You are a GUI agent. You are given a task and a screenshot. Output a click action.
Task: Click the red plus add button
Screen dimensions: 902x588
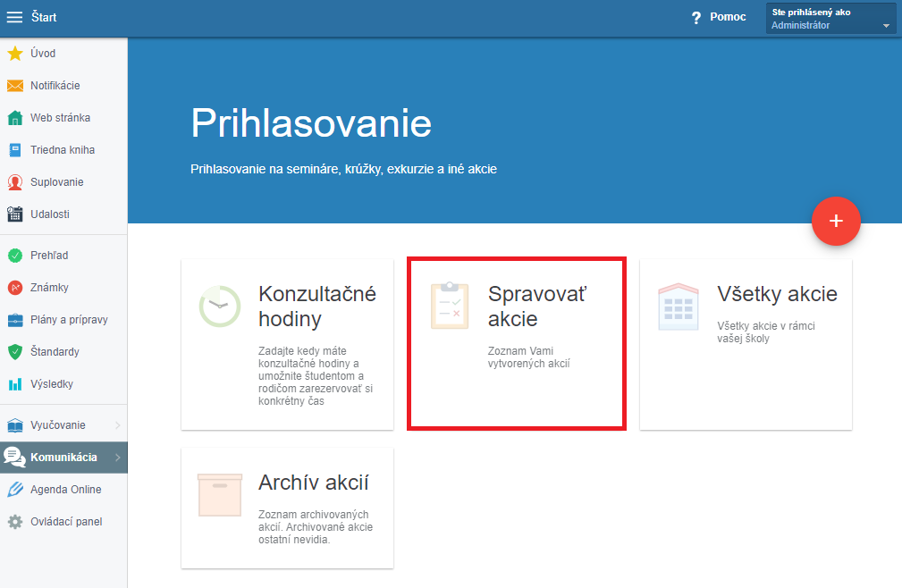[836, 222]
